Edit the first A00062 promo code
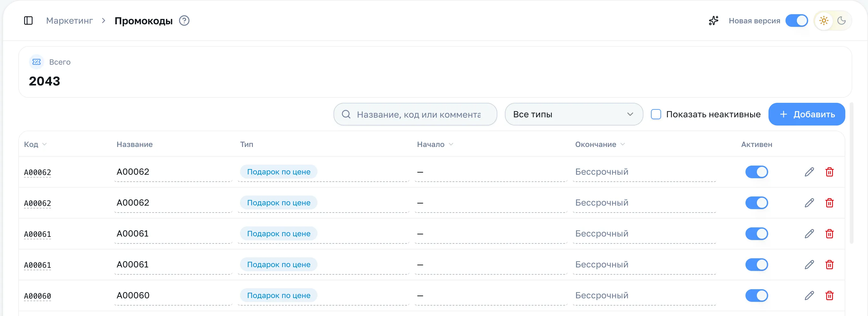The image size is (868, 316). [809, 172]
